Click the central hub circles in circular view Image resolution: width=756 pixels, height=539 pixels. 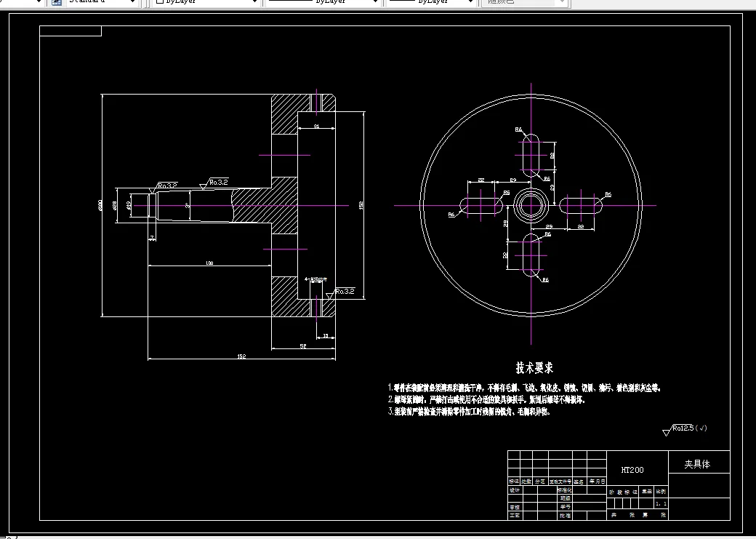531,206
